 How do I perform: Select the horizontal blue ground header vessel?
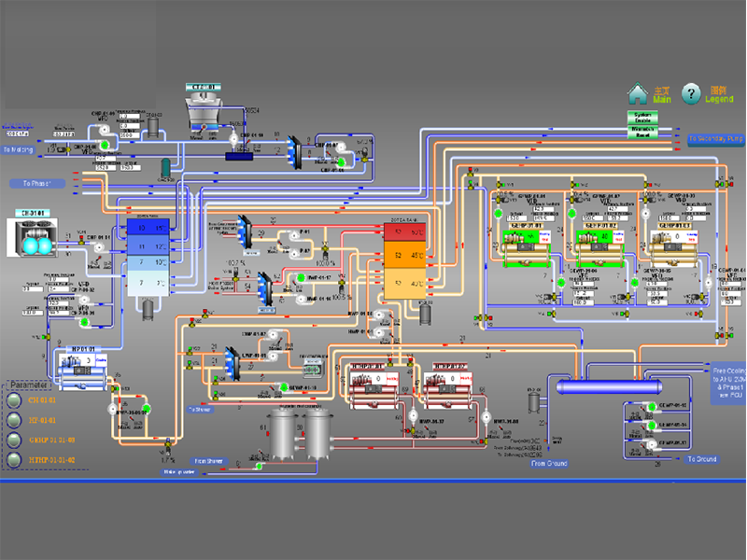(x=610, y=386)
